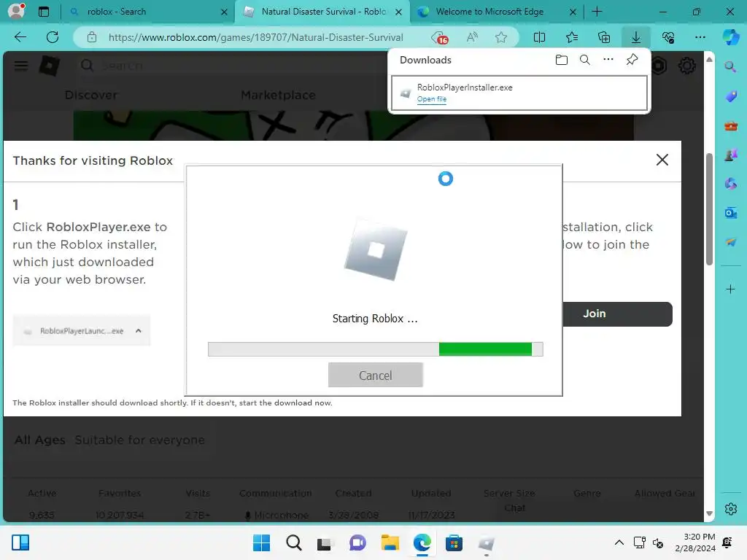Image resolution: width=747 pixels, height=560 pixels.
Task: Open Roblox hamburger navigation menu
Action: 21,66
